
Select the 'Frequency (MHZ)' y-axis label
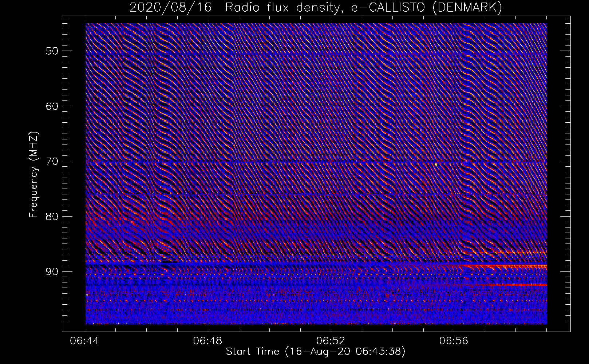click(x=33, y=174)
